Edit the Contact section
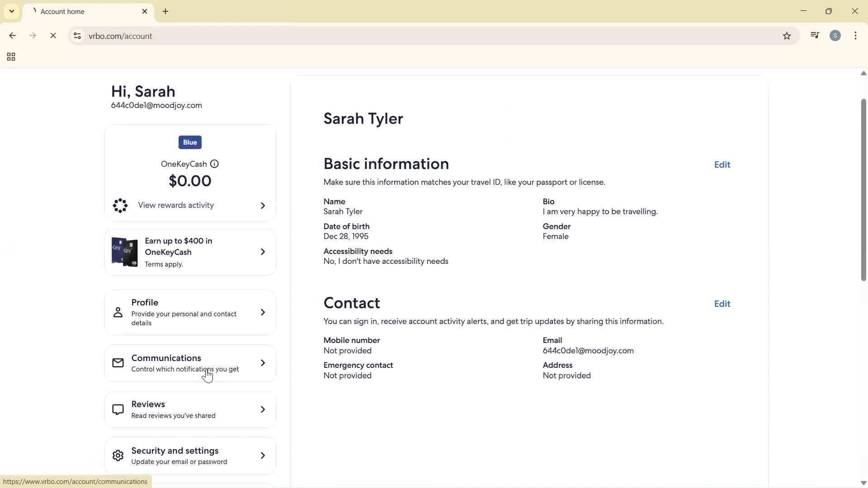868x488 pixels. (x=722, y=304)
